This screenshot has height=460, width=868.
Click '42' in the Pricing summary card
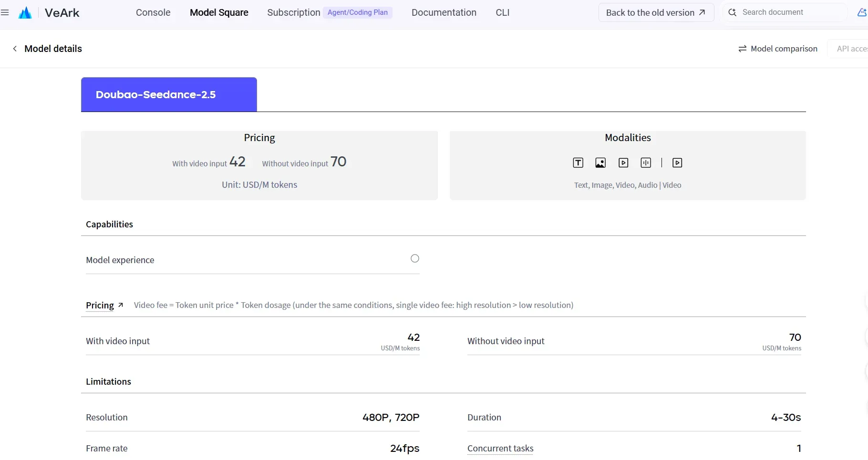click(238, 162)
